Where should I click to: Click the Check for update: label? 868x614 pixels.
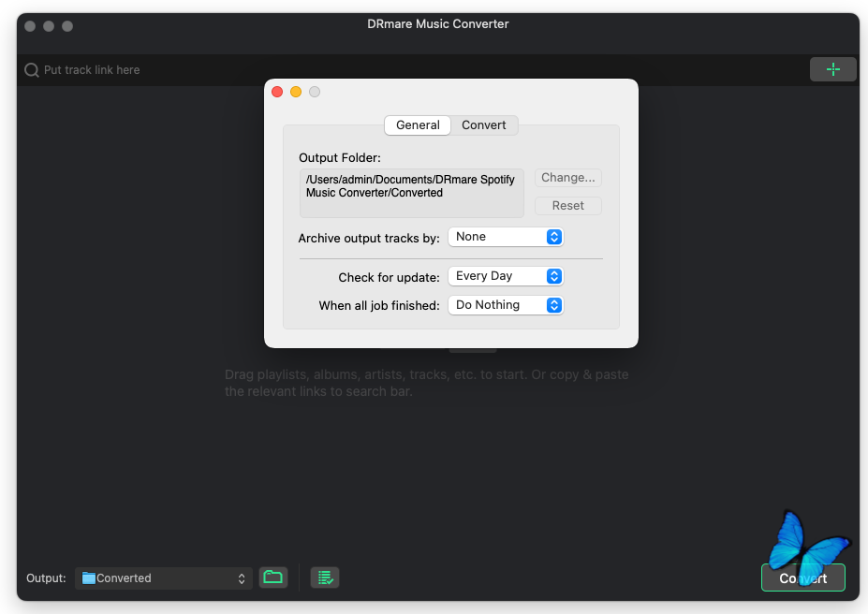pos(389,277)
